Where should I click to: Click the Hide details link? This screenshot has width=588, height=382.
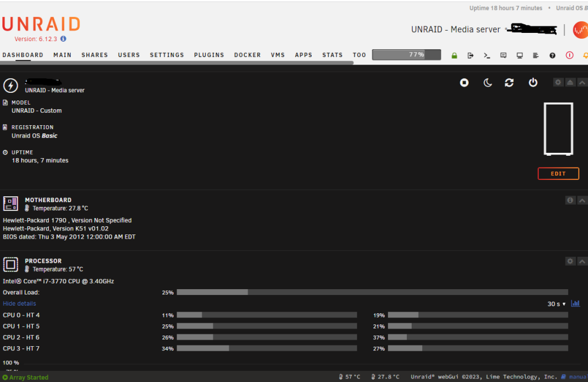[19, 304]
